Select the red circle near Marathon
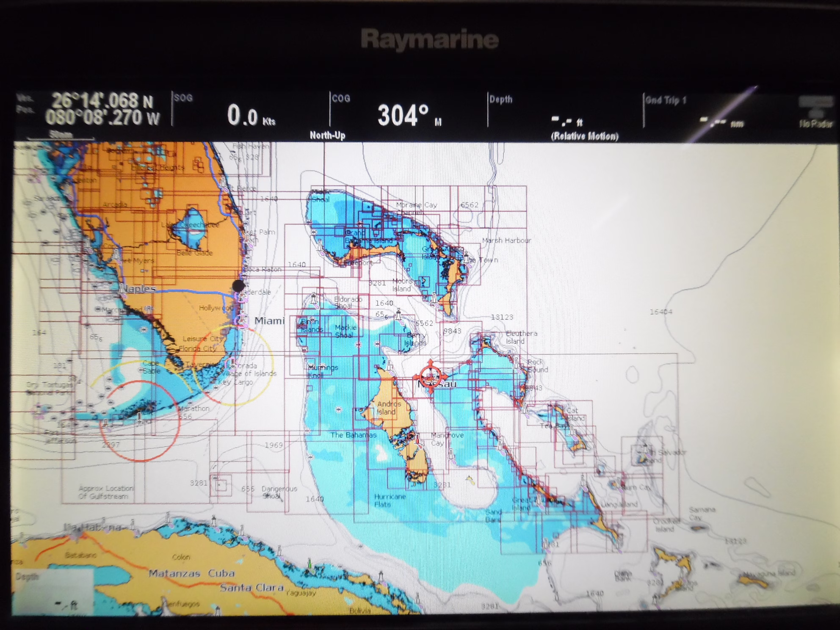This screenshot has width=840, height=630. [140, 420]
